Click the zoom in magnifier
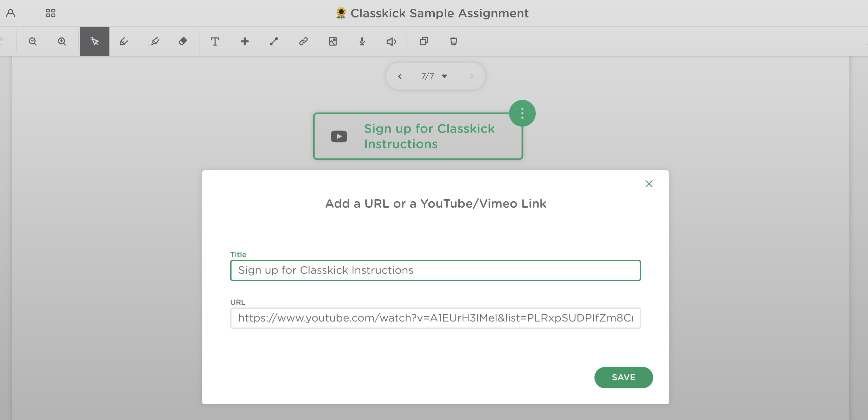The height and width of the screenshot is (420, 868). click(x=62, y=41)
